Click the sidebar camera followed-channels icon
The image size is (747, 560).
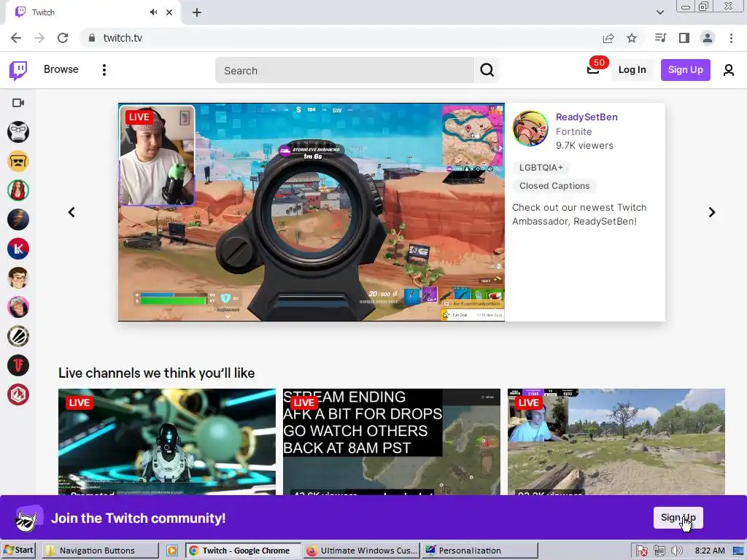18,103
